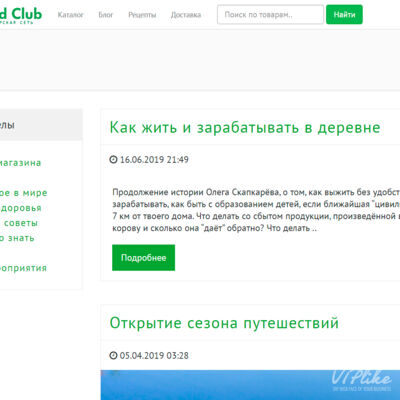The width and height of the screenshot is (400, 400).
Task: Click the clock icon beside 05.04.2019 date
Action: [x=113, y=355]
